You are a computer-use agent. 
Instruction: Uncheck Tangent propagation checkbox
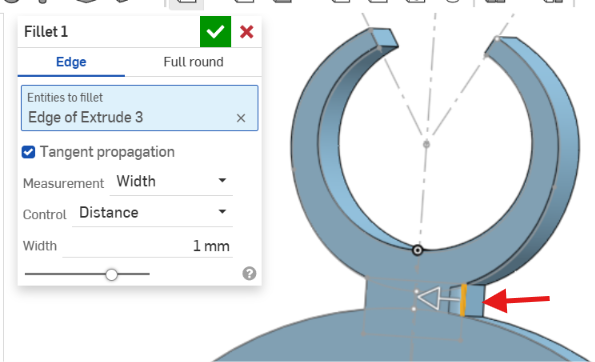click(28, 152)
